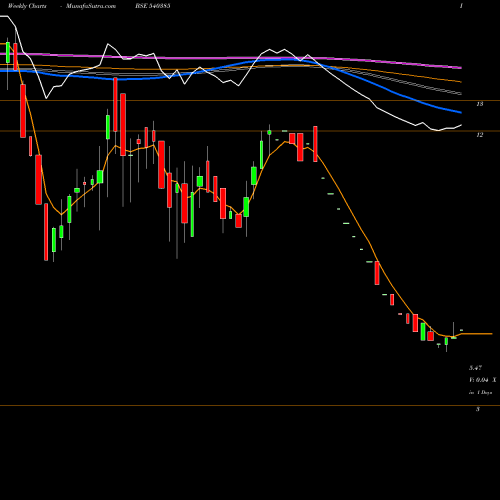The height and width of the screenshot is (500, 500).
Task: Click the "in 1 Days" text
Action: pos(480,393)
